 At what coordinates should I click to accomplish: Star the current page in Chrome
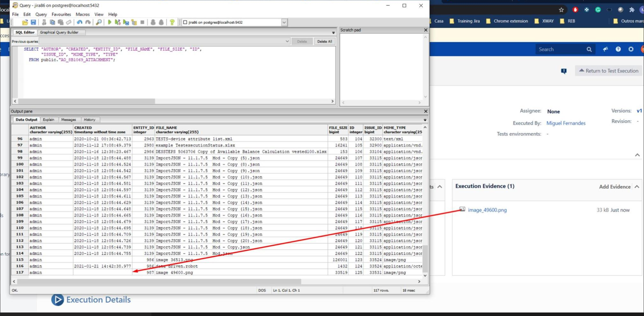pyautogui.click(x=561, y=10)
